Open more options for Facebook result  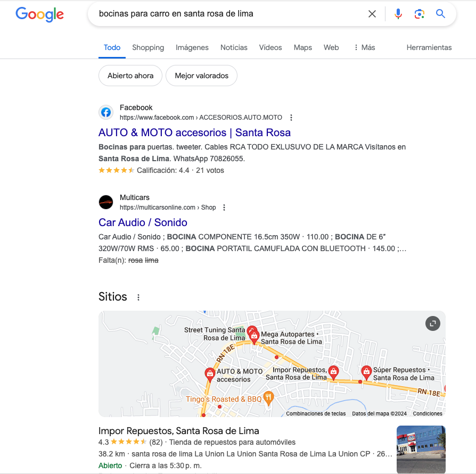(x=291, y=118)
